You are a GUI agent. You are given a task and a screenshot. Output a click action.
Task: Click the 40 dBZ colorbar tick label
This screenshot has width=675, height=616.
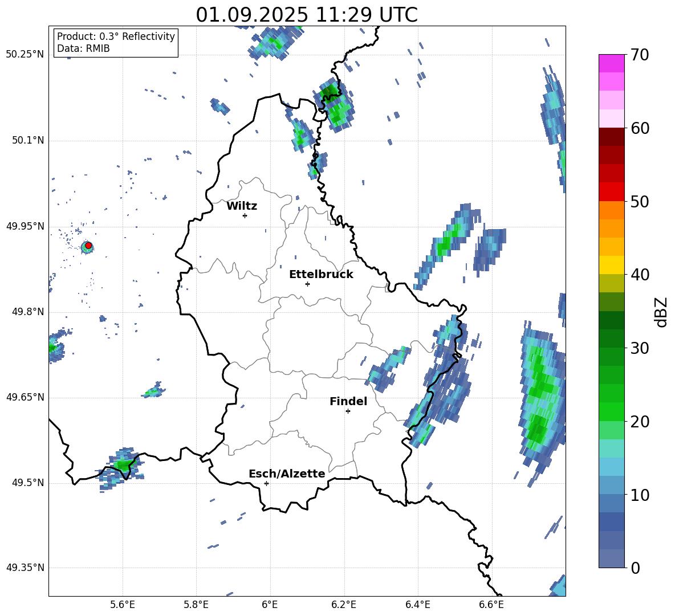(639, 275)
